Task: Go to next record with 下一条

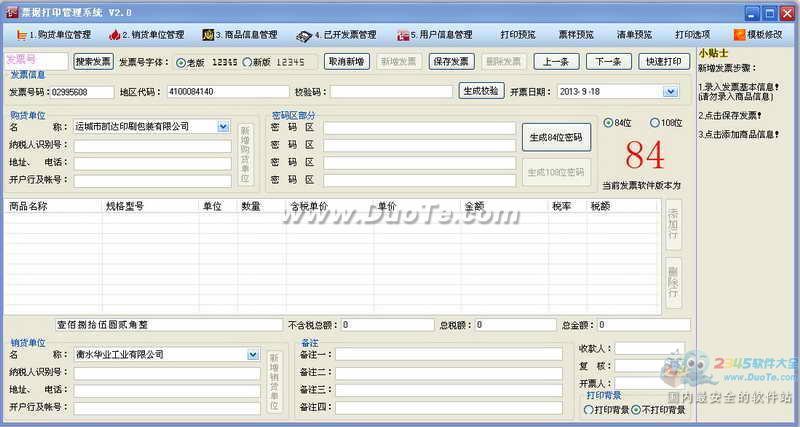Action: 609,62
